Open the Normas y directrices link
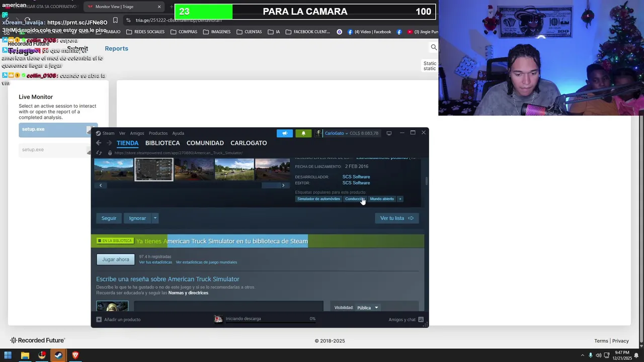Image resolution: width=644 pixels, height=362 pixels. (188, 293)
